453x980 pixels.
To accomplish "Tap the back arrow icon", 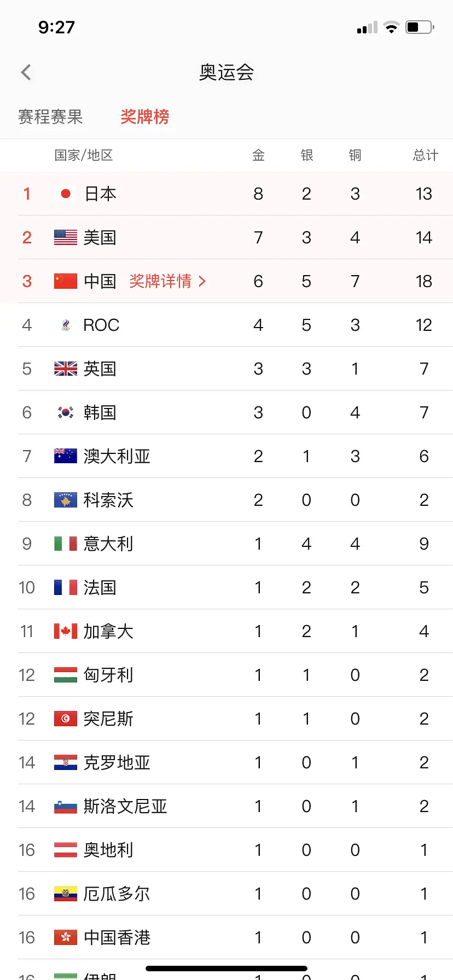I will click(26, 72).
